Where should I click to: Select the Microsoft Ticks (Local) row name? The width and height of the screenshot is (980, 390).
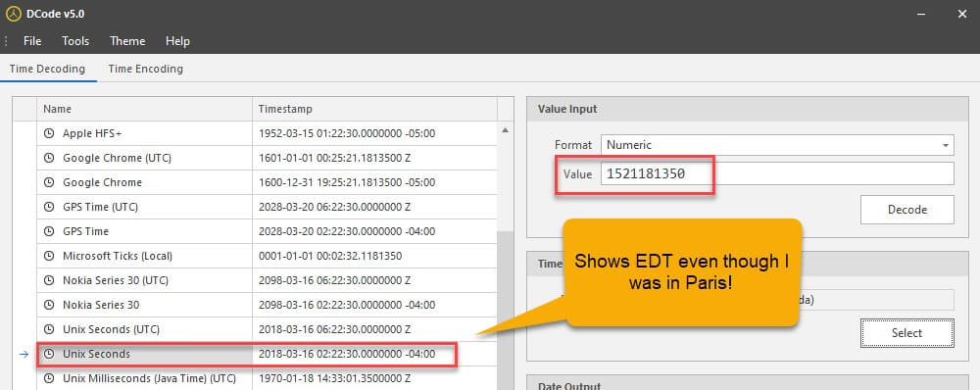[118, 256]
